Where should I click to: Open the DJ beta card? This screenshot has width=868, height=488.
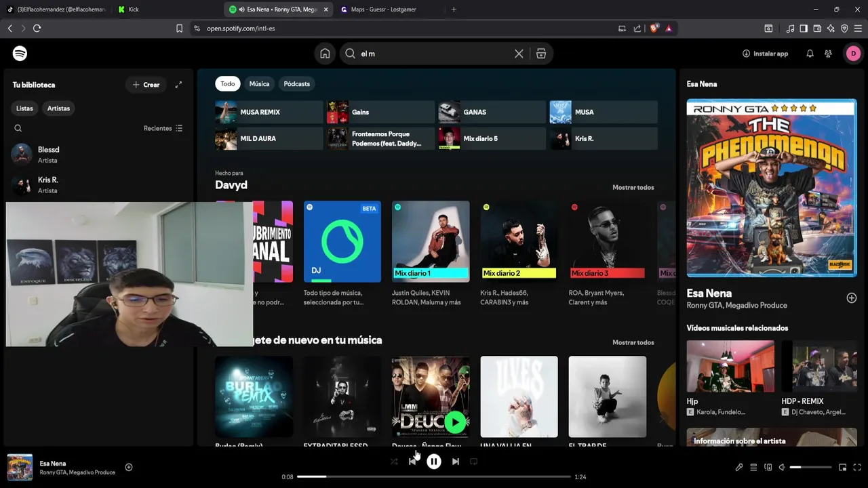coord(342,241)
